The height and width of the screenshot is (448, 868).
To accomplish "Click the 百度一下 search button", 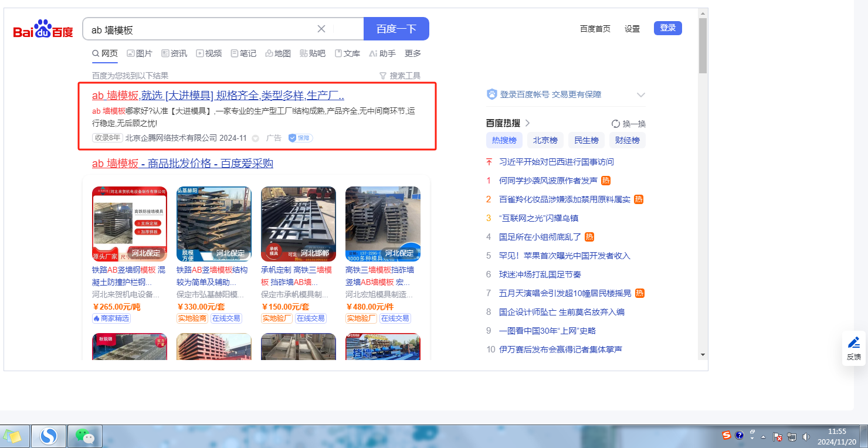I will pos(396,29).
